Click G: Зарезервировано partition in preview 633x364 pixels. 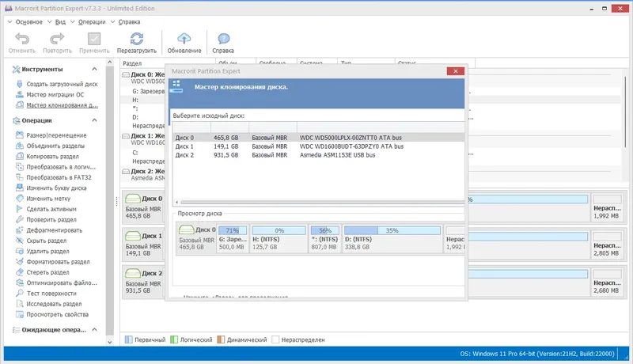(x=233, y=238)
